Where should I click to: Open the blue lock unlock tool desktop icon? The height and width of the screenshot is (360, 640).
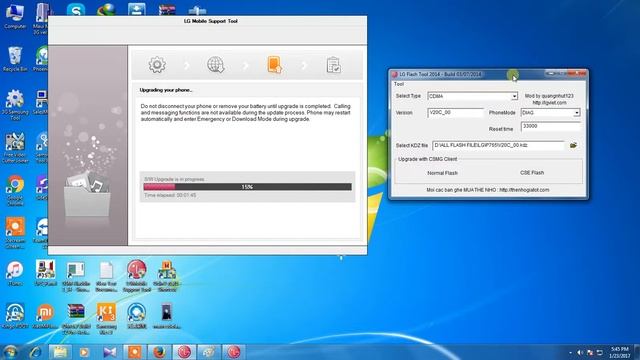tap(15, 316)
